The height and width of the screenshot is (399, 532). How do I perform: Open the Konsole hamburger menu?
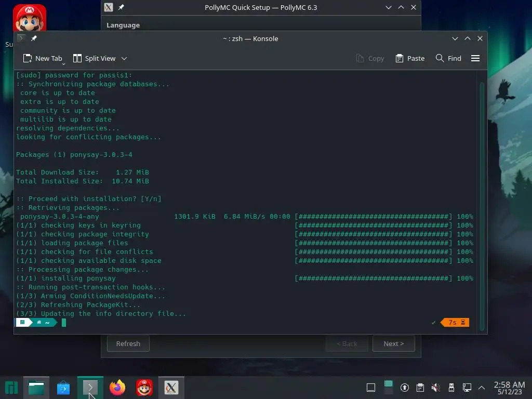[475, 58]
